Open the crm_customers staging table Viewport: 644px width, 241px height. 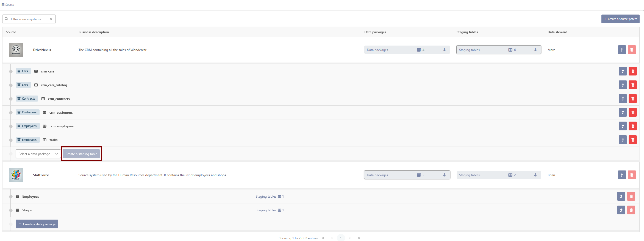pos(623,112)
